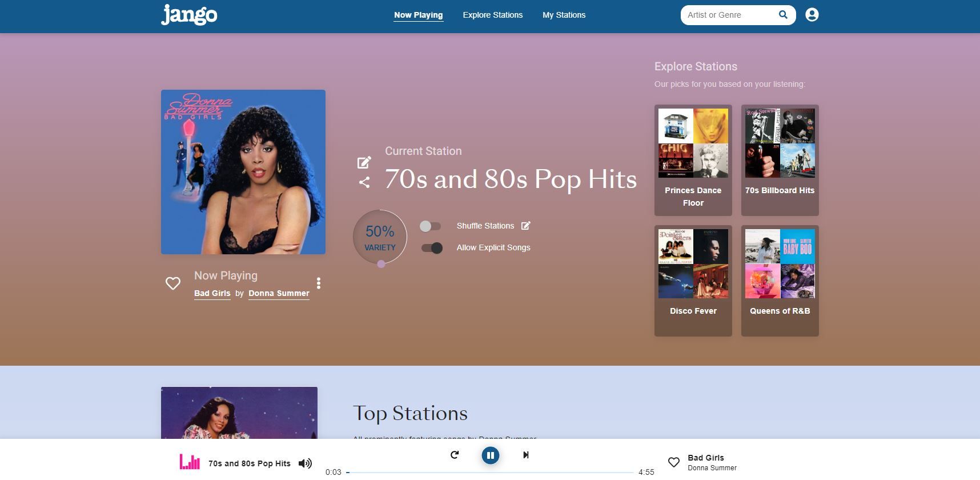Open the Donna Summer artist link

(279, 293)
